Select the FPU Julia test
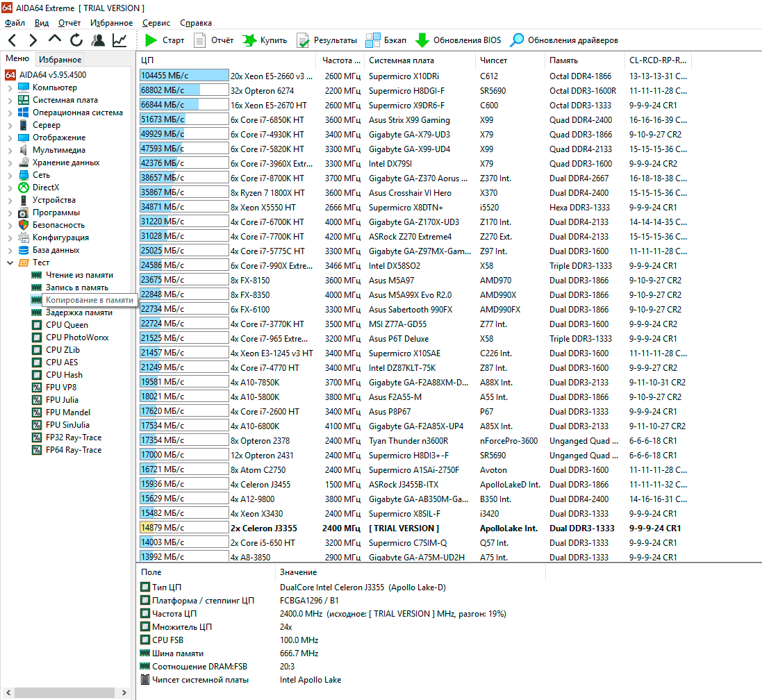 (62, 400)
